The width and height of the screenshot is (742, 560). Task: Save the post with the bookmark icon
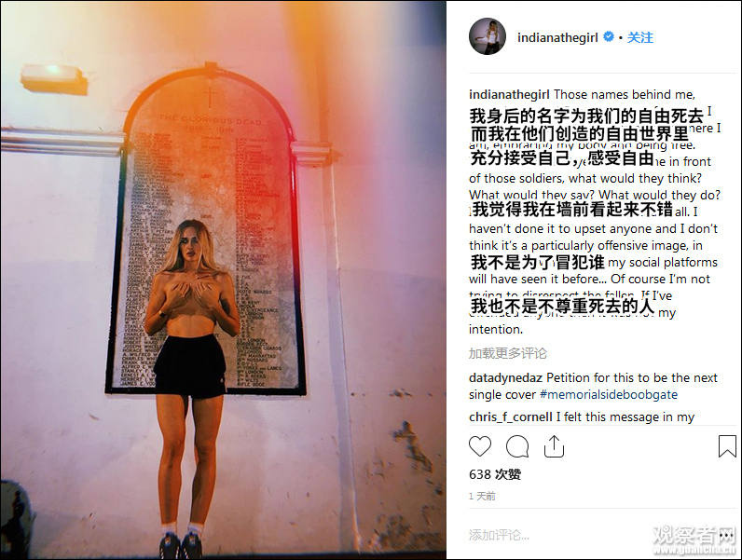tap(727, 446)
